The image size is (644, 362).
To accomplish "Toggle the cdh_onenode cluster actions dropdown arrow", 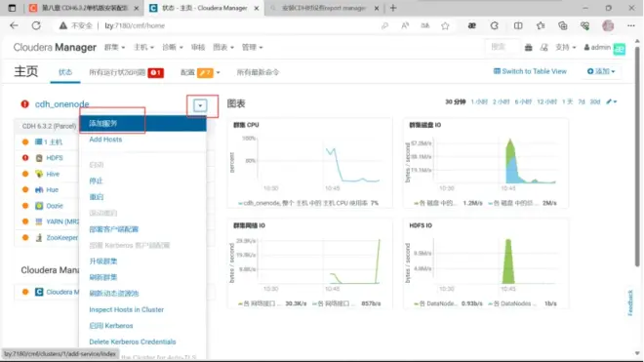I will click(200, 105).
